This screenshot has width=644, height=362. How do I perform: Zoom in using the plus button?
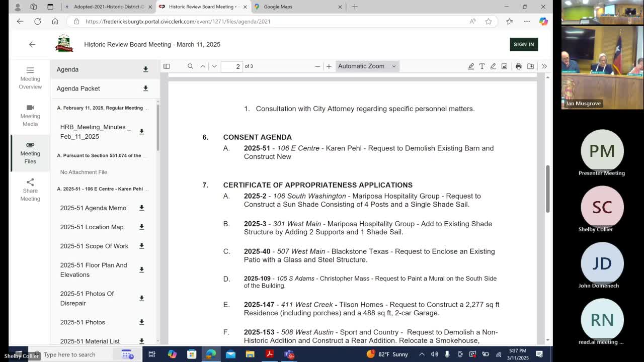329,66
